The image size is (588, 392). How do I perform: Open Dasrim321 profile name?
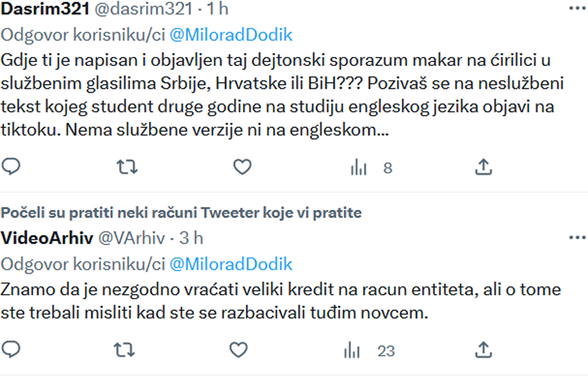tap(45, 8)
